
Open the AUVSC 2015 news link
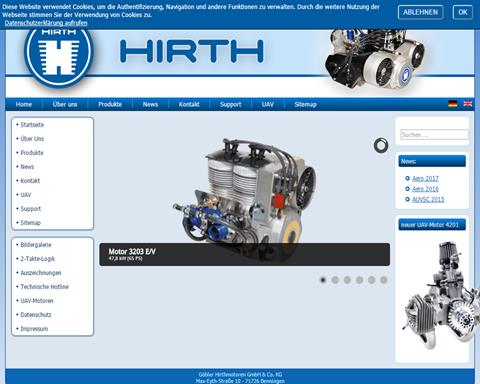point(428,199)
